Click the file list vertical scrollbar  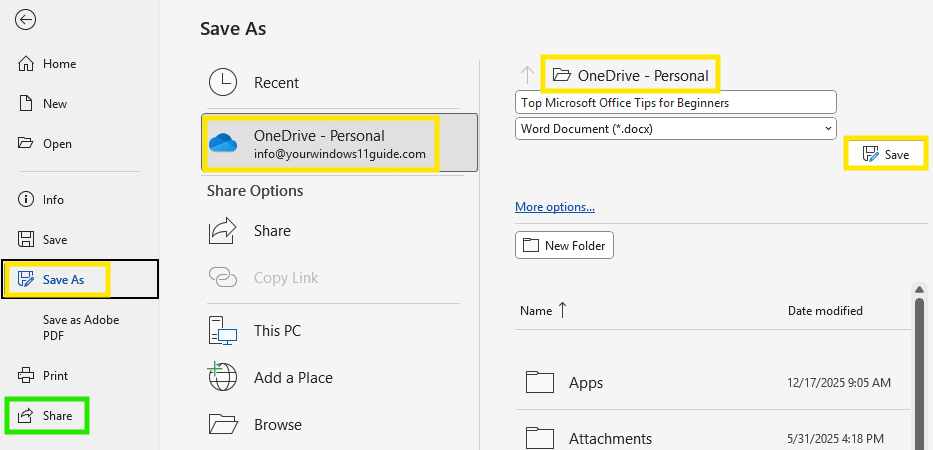919,373
